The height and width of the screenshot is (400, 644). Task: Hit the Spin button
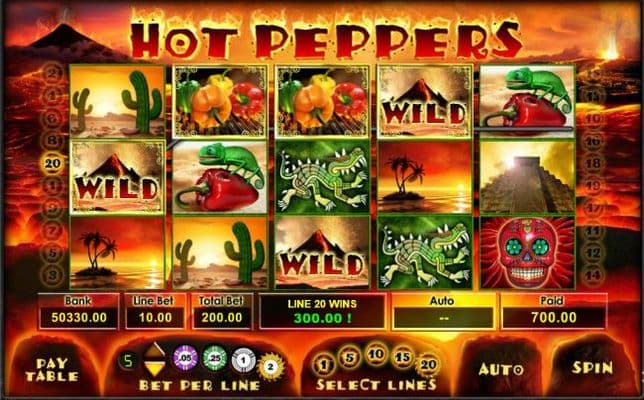tap(593, 368)
